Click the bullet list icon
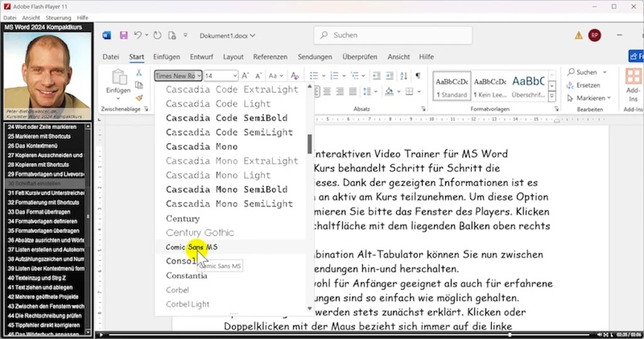The height and width of the screenshot is (339, 644). [314, 75]
